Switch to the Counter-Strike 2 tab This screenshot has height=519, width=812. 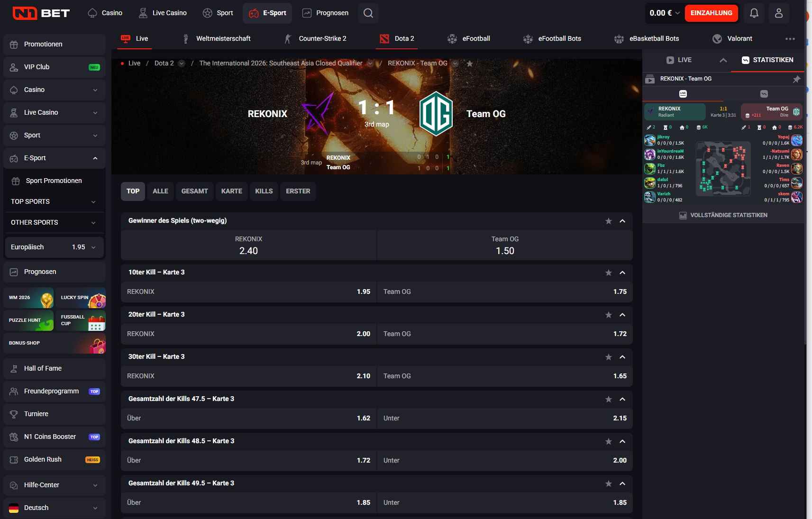[315, 39]
